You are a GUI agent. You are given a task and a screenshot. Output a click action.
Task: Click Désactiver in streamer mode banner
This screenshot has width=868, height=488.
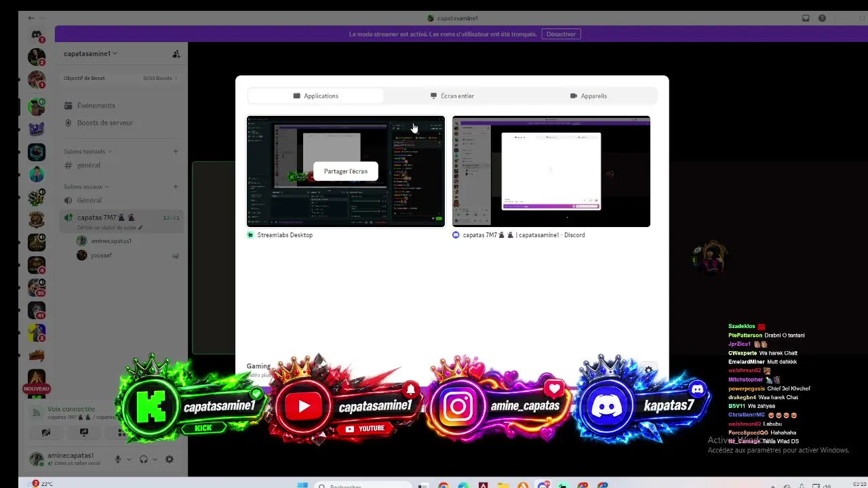click(561, 34)
